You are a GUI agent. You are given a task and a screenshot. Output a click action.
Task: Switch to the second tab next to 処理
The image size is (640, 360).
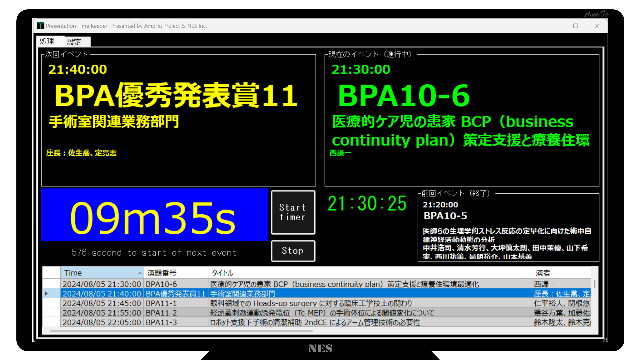tap(76, 41)
